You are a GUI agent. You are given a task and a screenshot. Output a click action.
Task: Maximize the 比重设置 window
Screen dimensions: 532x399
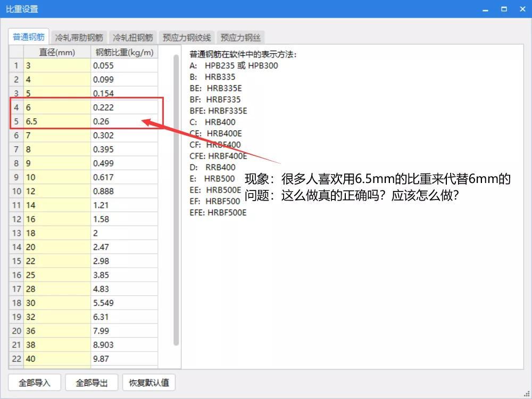pyautogui.click(x=504, y=9)
